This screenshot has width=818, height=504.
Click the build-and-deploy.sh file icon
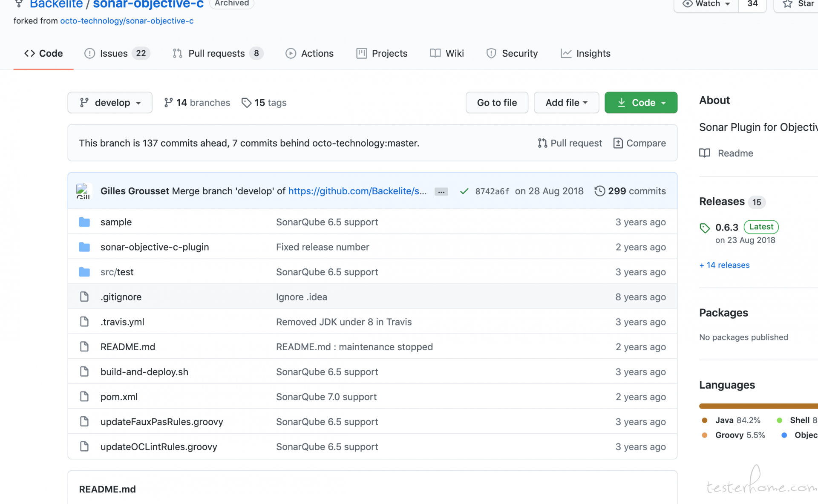click(x=84, y=372)
